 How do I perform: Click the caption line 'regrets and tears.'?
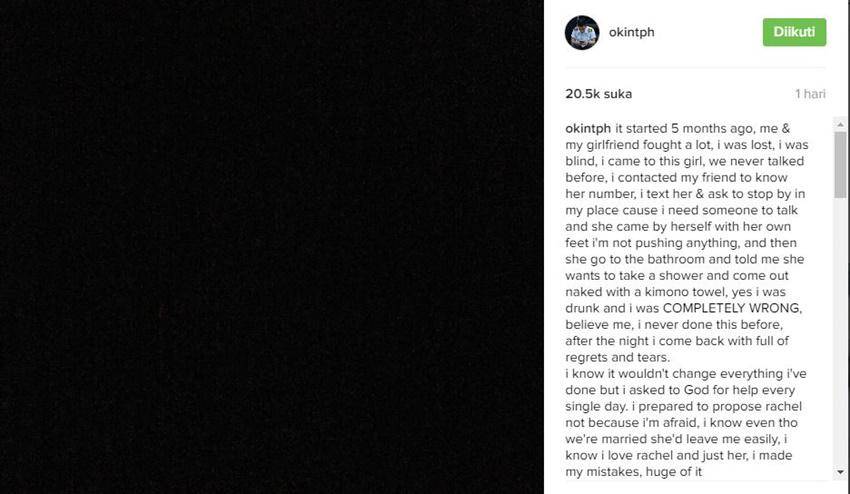tap(617, 357)
